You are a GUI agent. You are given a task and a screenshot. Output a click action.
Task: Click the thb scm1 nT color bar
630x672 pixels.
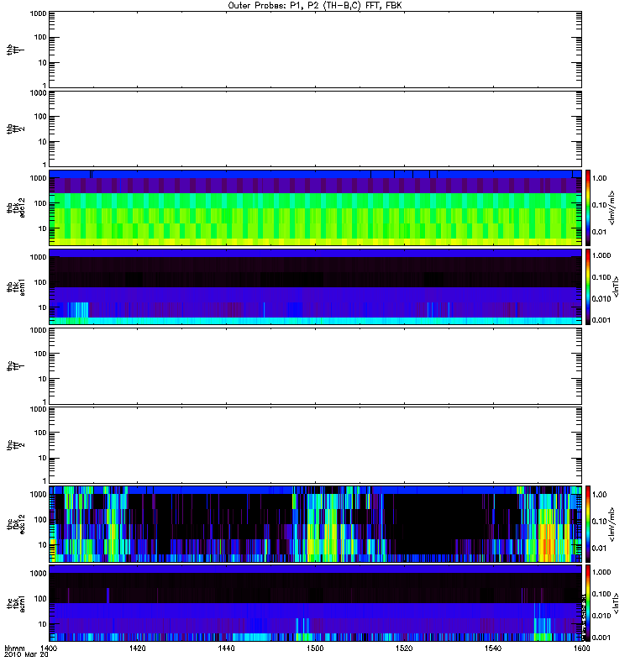(588, 286)
